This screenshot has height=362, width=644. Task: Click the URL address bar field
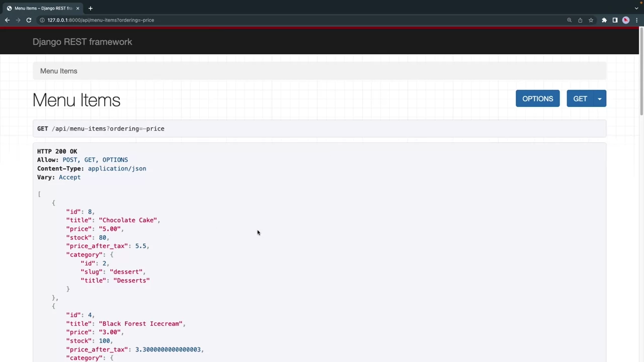tap(283, 20)
